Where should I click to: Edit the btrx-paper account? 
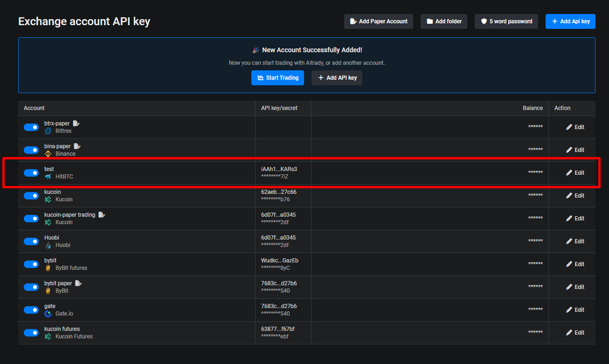(575, 127)
